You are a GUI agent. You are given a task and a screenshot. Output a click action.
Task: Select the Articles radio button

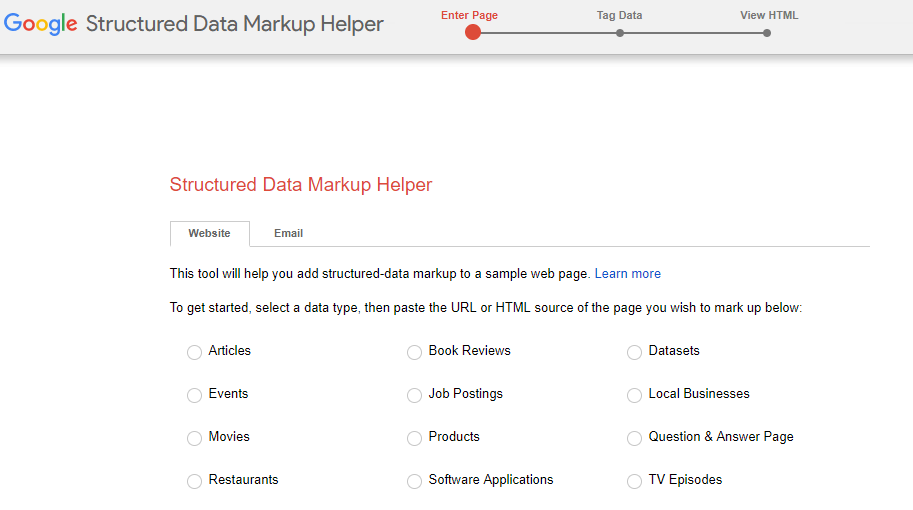pos(194,352)
